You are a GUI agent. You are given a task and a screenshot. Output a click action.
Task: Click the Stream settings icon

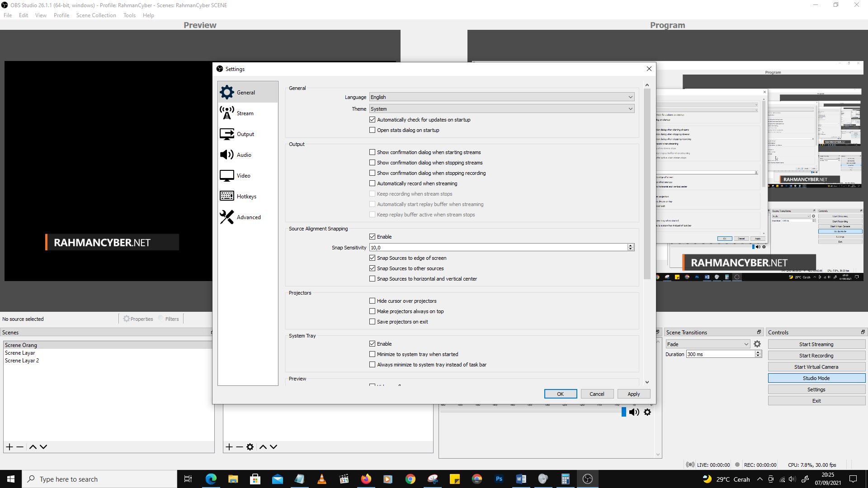coord(226,113)
